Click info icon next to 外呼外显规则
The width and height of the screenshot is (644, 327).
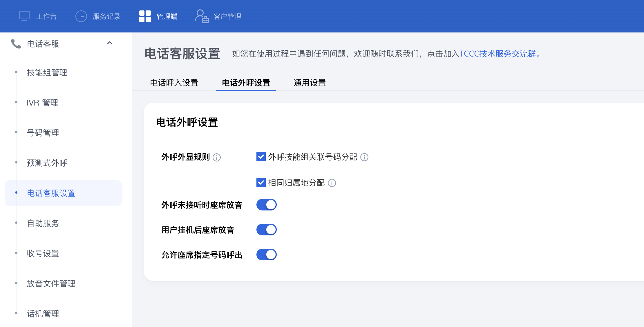[217, 157]
